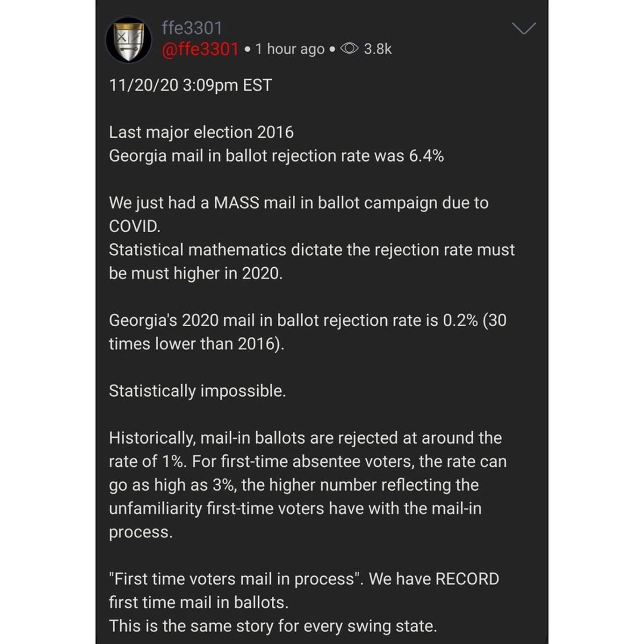
Task: Click the 'Historically, mail-in ballots' paragraph
Action: coord(308,485)
